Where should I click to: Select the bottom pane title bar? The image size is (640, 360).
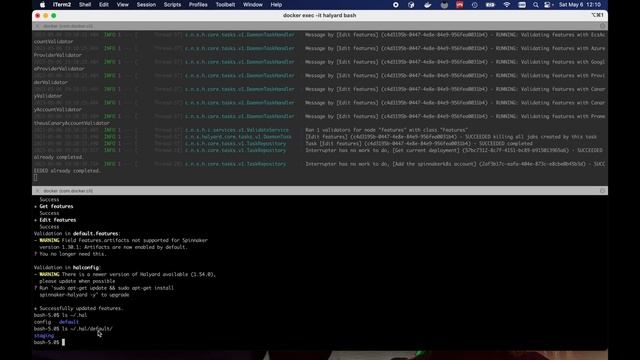pyautogui.click(x=320, y=191)
